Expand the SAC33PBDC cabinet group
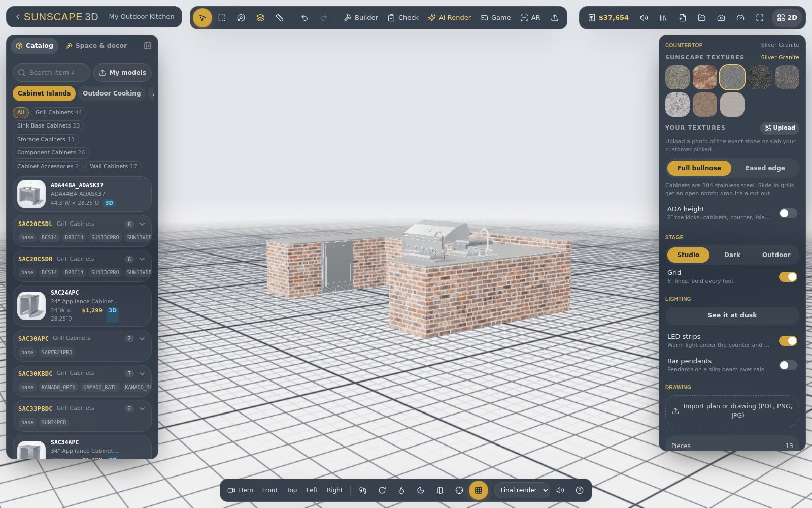The width and height of the screenshot is (812, 508). click(142, 409)
